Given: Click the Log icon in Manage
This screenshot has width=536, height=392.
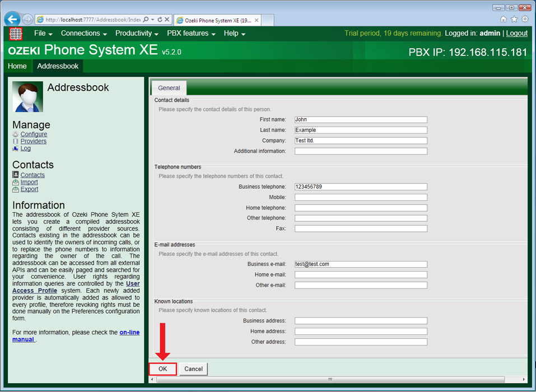Looking at the screenshot, I should 15,148.
